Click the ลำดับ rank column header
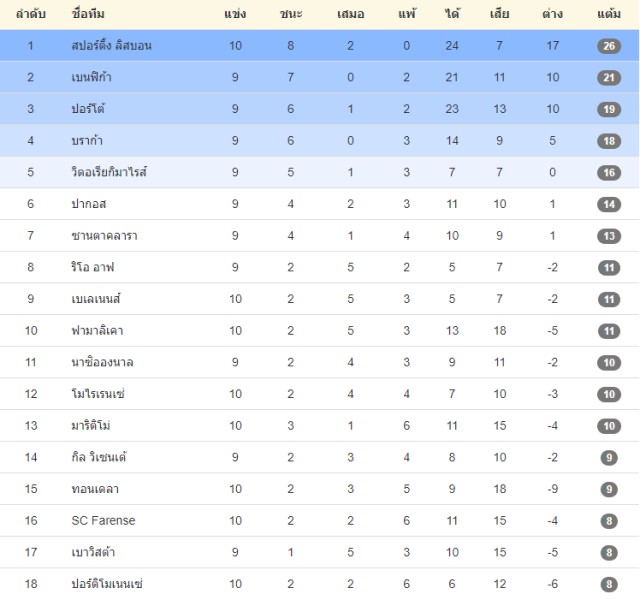This screenshot has width=640, height=606. (x=31, y=14)
